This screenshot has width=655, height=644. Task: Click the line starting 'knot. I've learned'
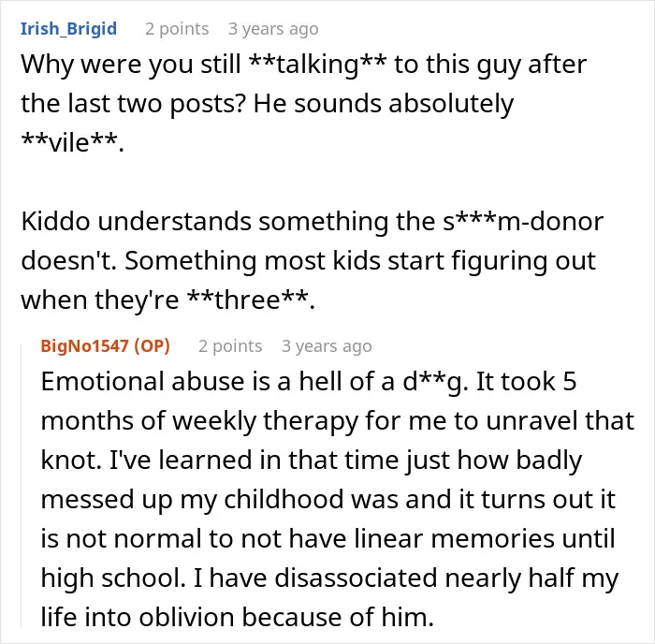pyautogui.click(x=312, y=461)
